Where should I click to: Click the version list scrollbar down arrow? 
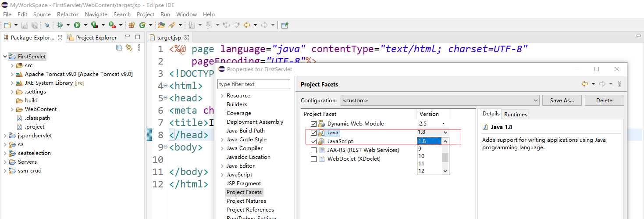(445, 171)
